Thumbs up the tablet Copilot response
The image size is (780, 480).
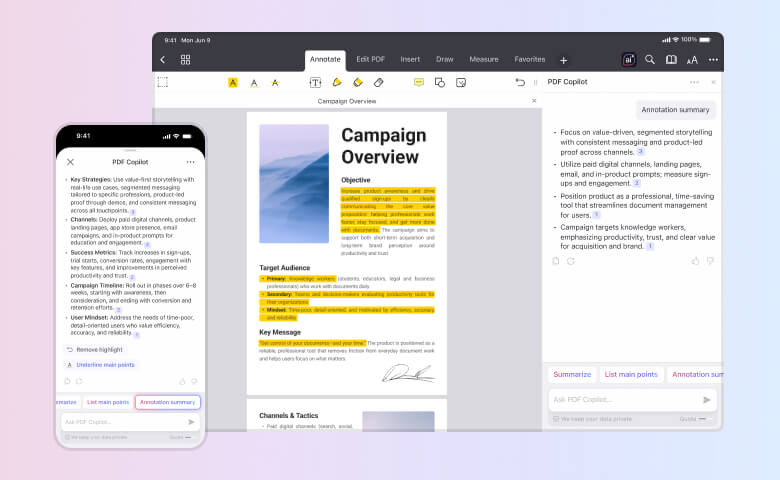[x=695, y=261]
